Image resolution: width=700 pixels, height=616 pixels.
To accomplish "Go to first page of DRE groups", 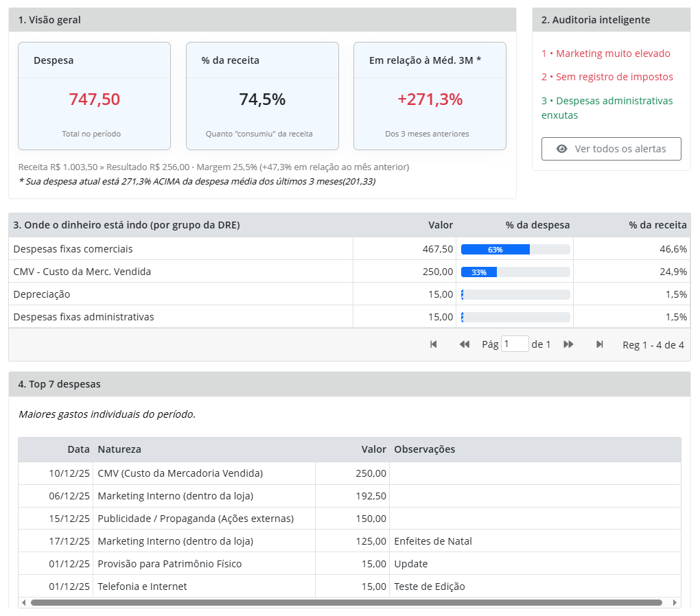I will pos(434,344).
